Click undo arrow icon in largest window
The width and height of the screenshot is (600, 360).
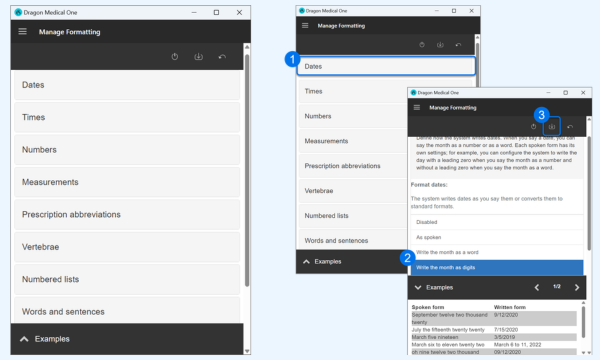[x=222, y=57]
